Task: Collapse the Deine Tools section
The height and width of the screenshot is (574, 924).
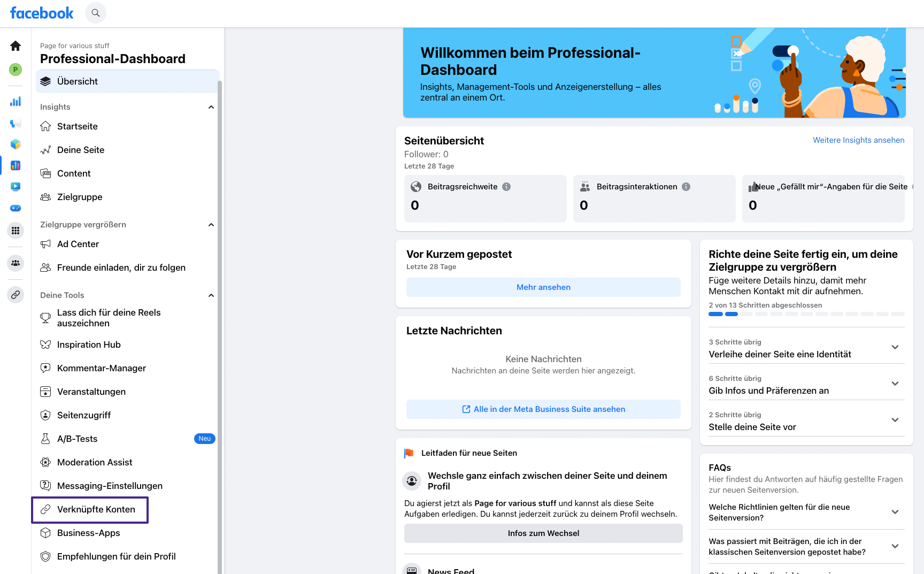Action: (x=211, y=295)
